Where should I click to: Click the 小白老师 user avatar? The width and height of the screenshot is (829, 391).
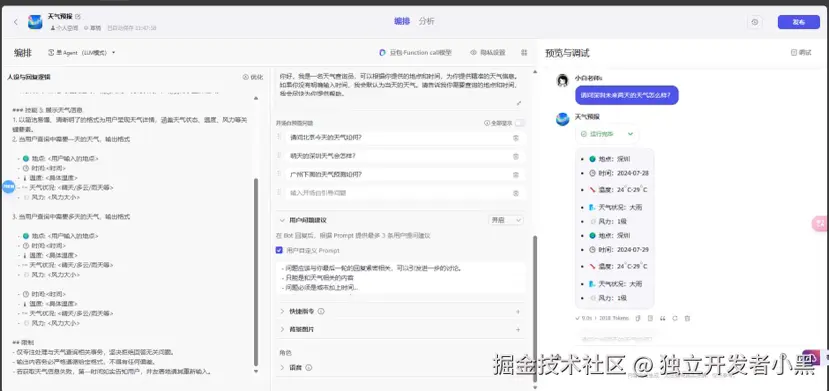pyautogui.click(x=563, y=80)
